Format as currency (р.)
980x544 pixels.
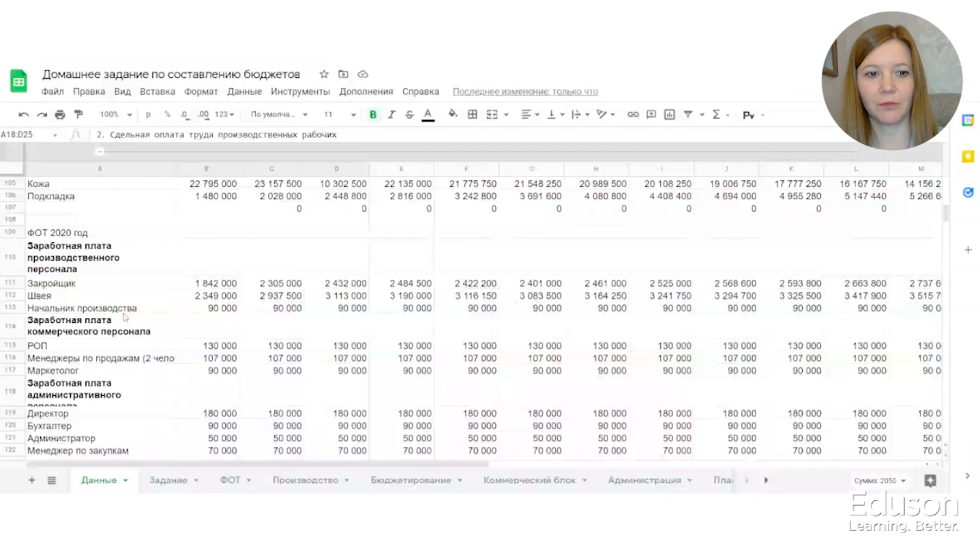[149, 115]
